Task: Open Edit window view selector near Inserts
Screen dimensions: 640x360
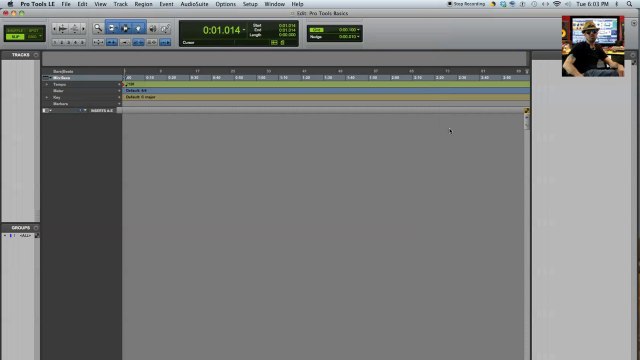Action: click(x=46, y=111)
